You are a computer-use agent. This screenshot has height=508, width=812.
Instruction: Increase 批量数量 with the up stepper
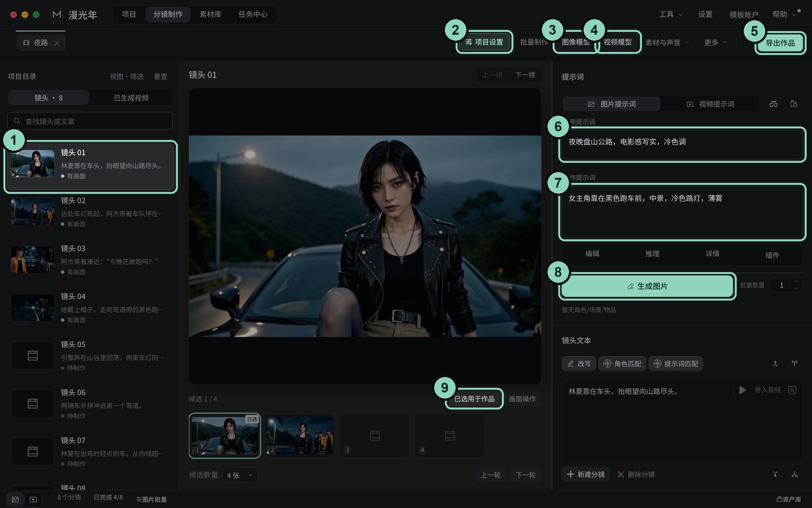tap(796, 281)
